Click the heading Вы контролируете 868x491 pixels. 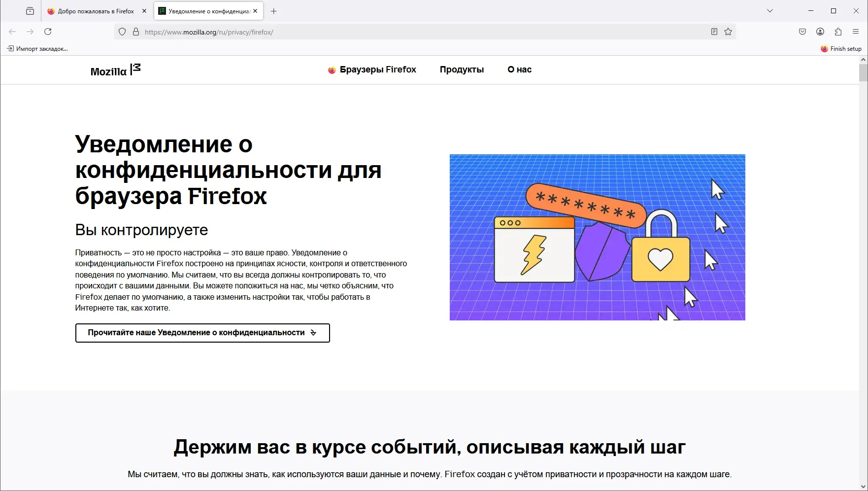141,230
